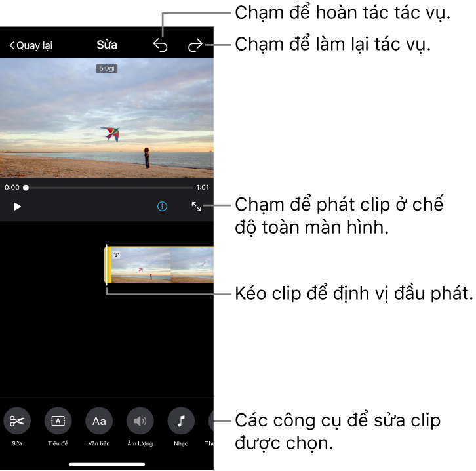This screenshot has height=471, width=476.
Task: Tap the partially visible tool after Nhạc
Action: (x=210, y=421)
